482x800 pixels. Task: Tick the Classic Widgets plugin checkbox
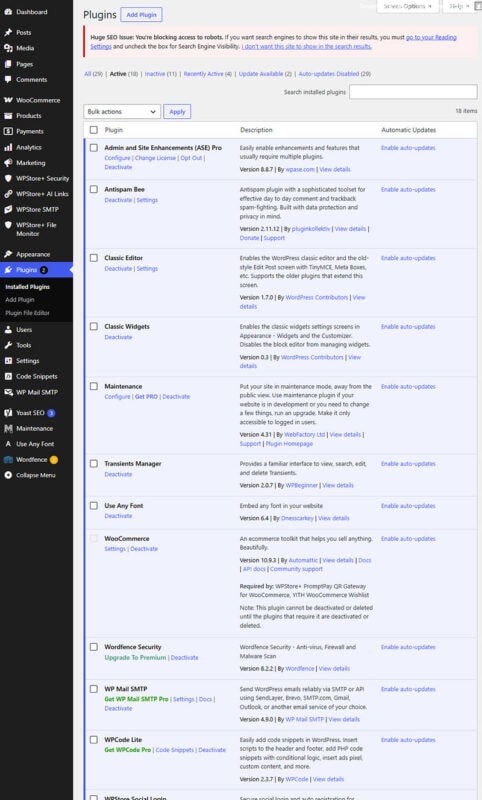click(94, 326)
